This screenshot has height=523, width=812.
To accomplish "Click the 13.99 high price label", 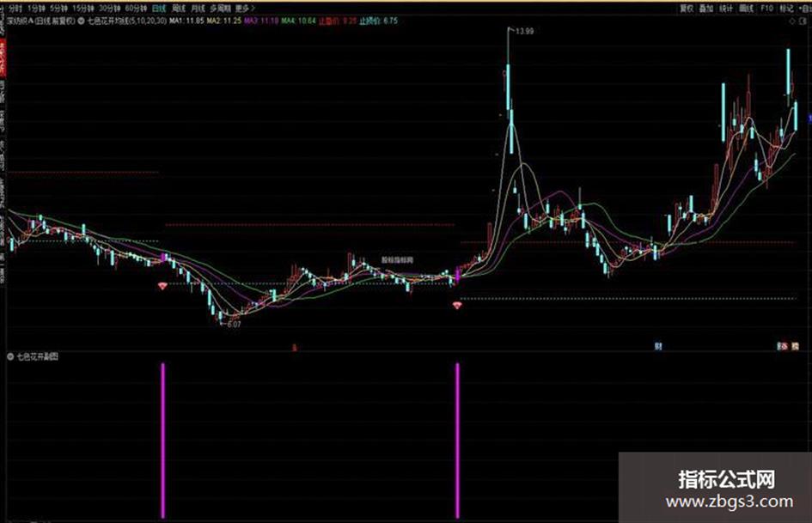I will pyautogui.click(x=524, y=31).
